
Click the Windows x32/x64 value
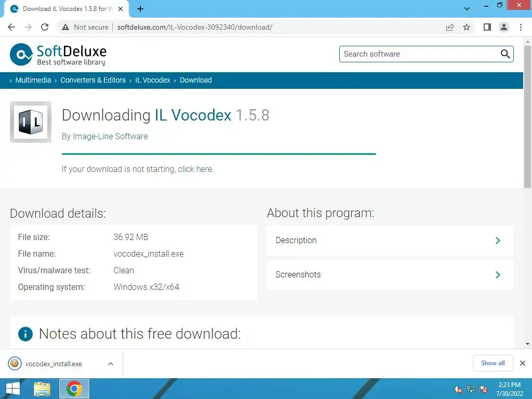[x=146, y=287]
